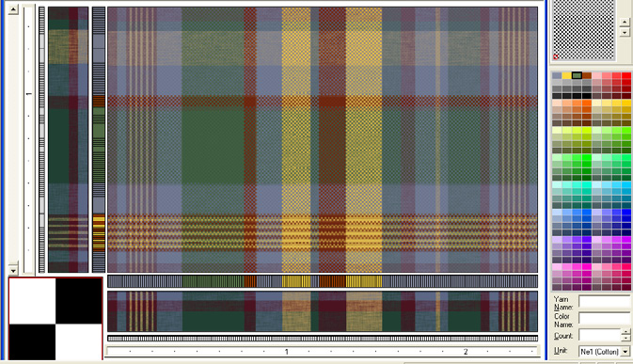This screenshot has height=364, width=633.
Task: Pick the slate blue yarn swatch in palette
Action: point(557,75)
